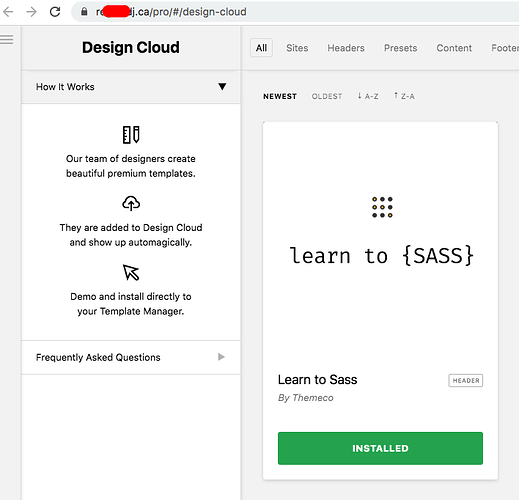The width and height of the screenshot is (519, 500).
Task: Sort templates A-Z ascending
Action: click(368, 96)
